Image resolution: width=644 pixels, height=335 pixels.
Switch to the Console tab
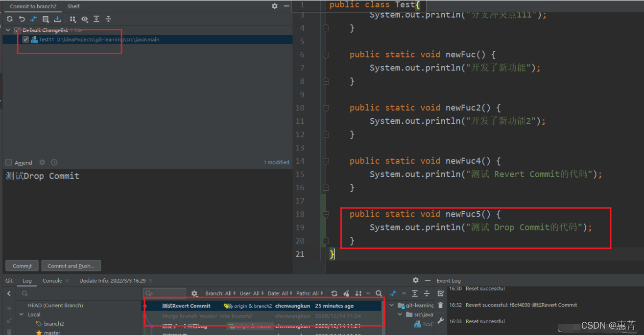52,281
